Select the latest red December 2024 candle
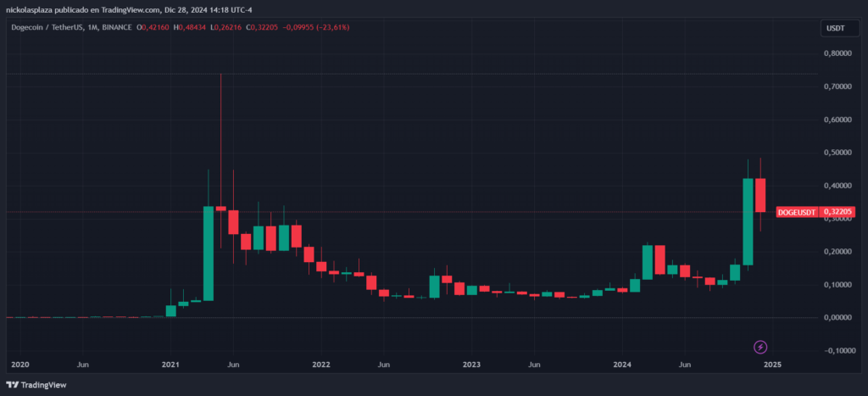The width and height of the screenshot is (868, 396). tap(760, 195)
